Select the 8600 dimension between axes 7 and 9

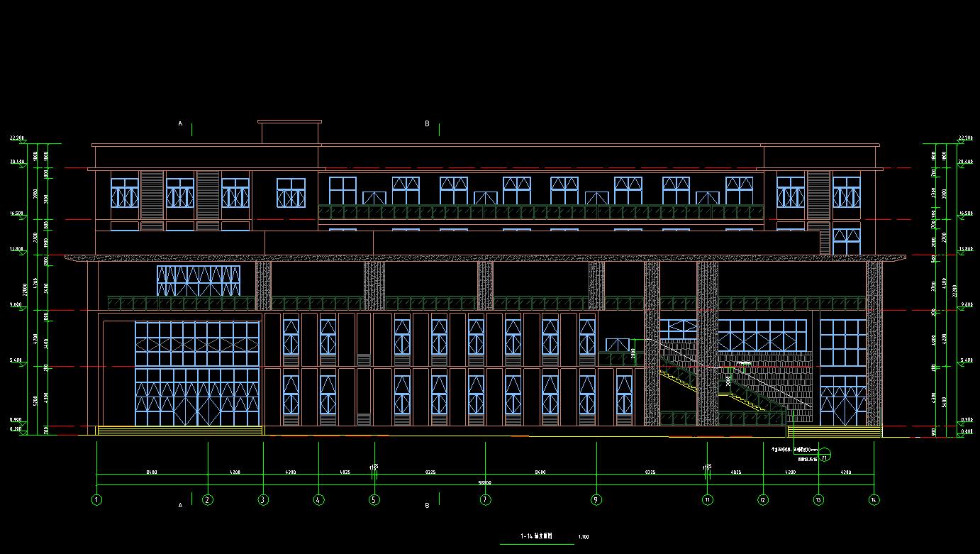click(x=540, y=472)
